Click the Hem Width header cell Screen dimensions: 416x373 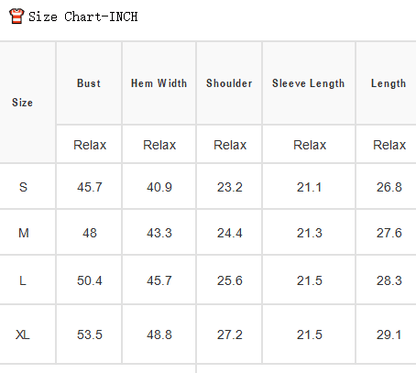coord(159,83)
